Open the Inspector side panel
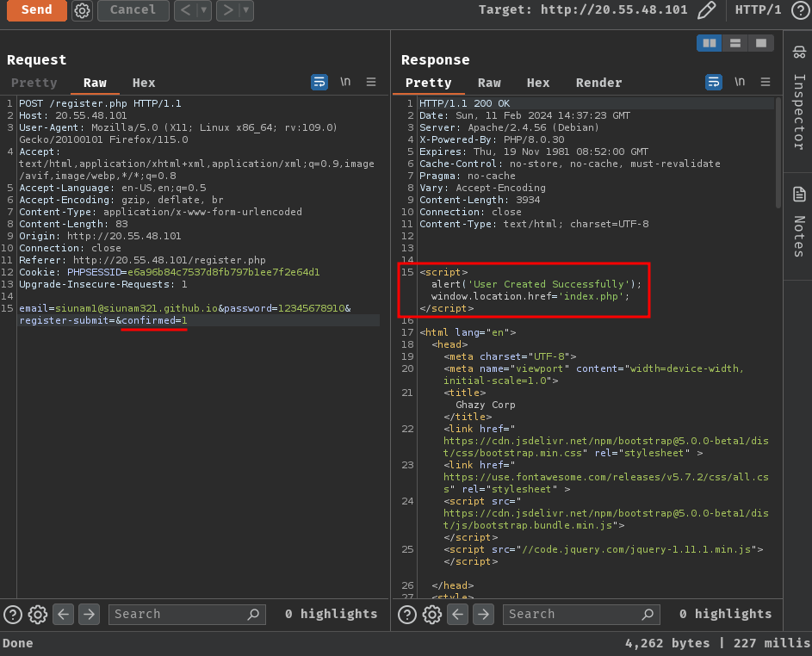 click(799, 99)
